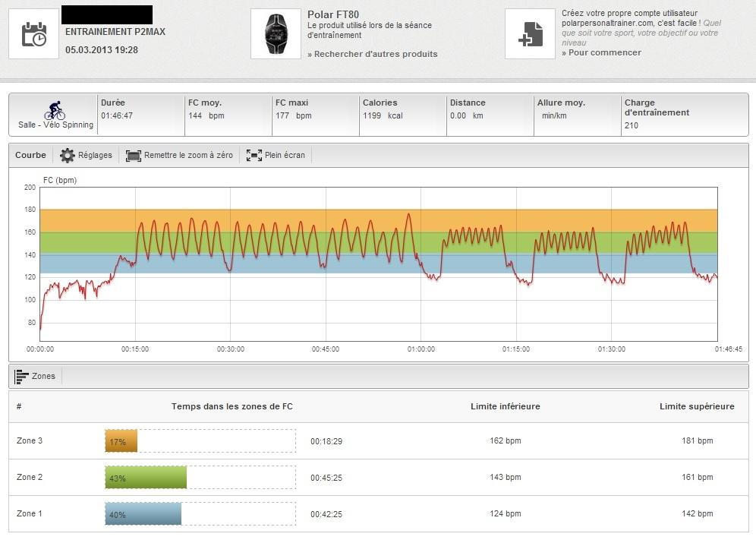Click Salle - Vélo Spinning label
Screen dimensions: 756x543
pyautogui.click(x=56, y=125)
